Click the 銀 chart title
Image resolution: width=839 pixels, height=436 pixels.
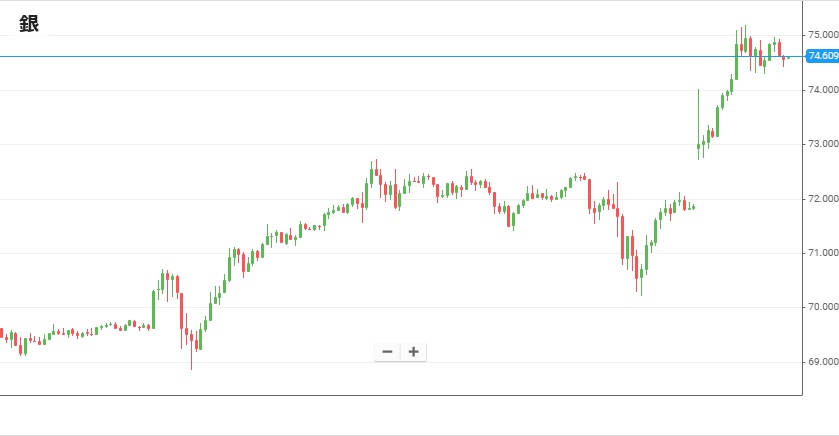pos(29,24)
